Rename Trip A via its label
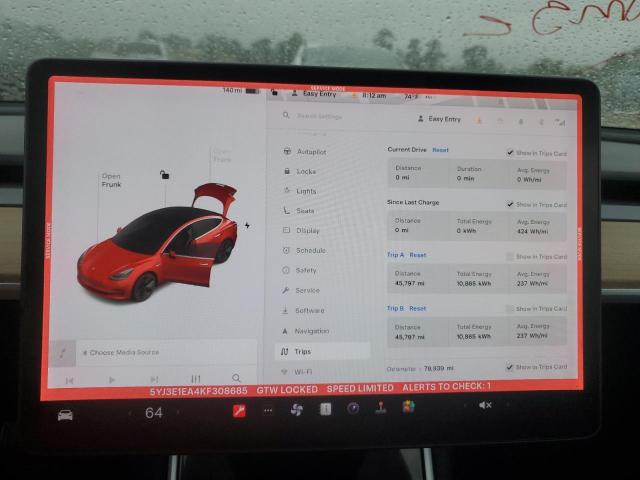The width and height of the screenshot is (640, 480). [396, 255]
